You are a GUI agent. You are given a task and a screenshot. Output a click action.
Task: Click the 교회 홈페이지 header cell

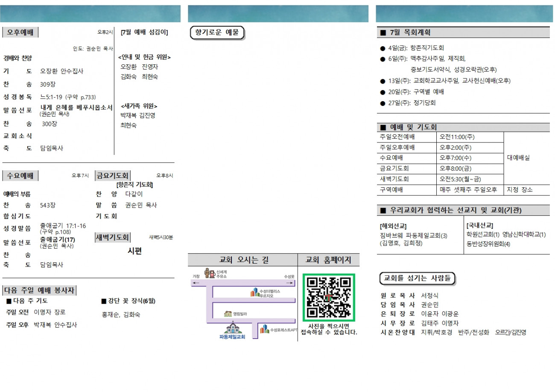(329, 259)
